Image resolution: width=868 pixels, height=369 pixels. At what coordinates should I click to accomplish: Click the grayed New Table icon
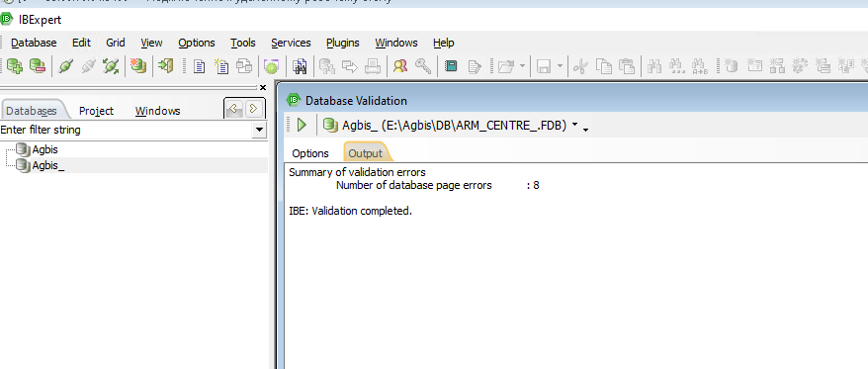tap(754, 66)
